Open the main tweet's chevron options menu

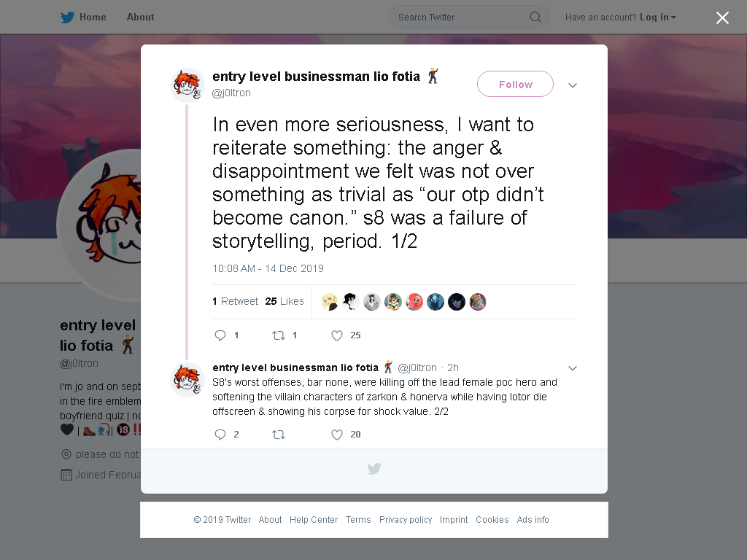click(x=573, y=85)
